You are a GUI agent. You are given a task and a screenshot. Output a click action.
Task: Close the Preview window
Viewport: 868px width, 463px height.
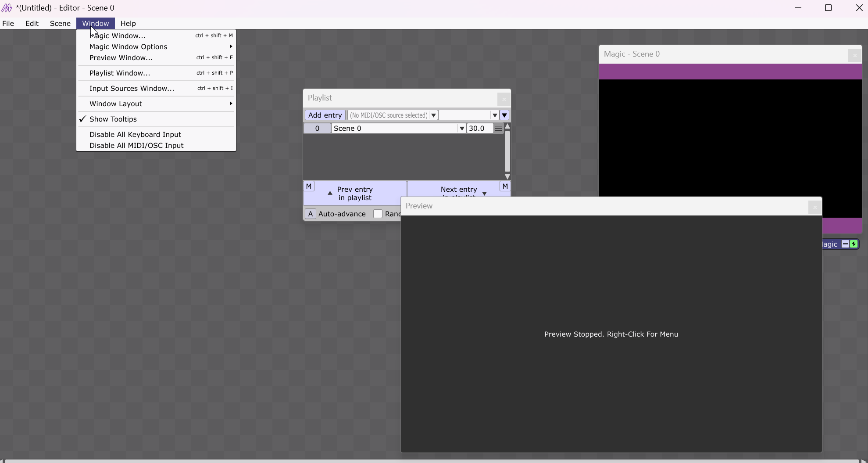tap(814, 207)
